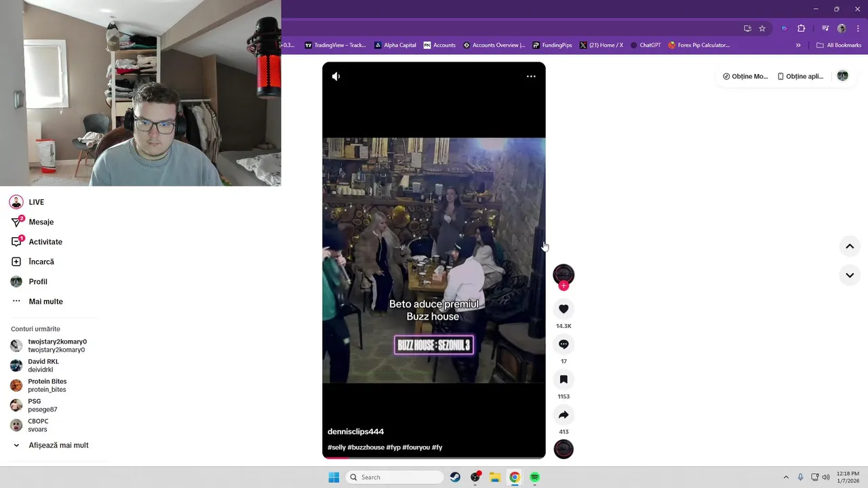
Task: Click the install app icon in address bar
Action: (x=747, y=28)
